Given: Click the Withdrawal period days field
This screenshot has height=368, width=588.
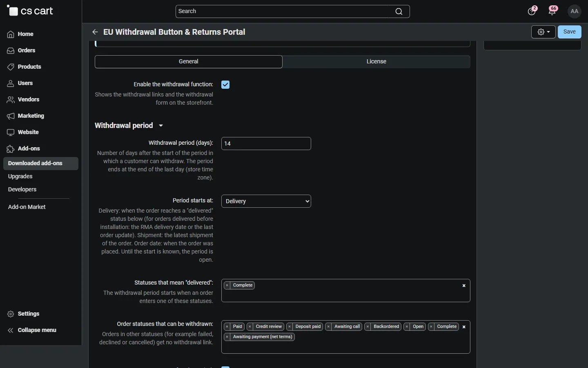Looking at the screenshot, I should (266, 144).
